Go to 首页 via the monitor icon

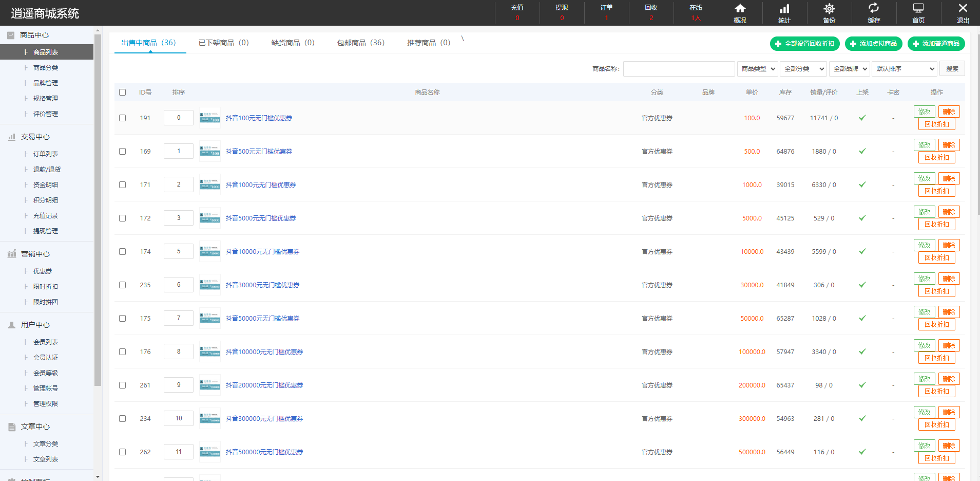[918, 12]
